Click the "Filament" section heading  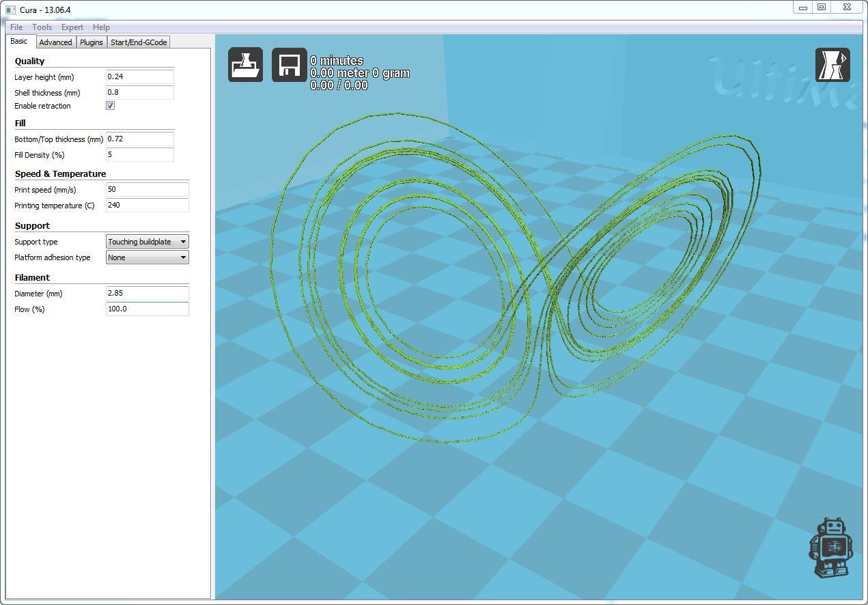[x=32, y=277]
